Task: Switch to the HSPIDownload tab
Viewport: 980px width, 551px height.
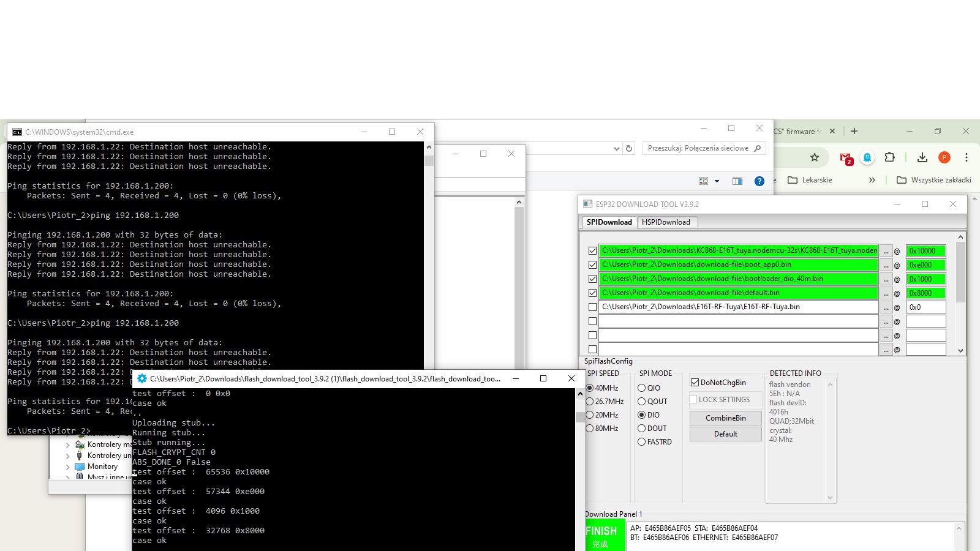Action: (x=665, y=222)
